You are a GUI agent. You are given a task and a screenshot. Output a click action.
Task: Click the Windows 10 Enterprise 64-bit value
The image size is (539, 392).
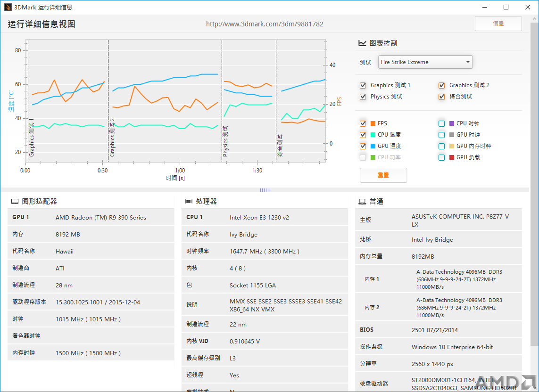[452, 347]
